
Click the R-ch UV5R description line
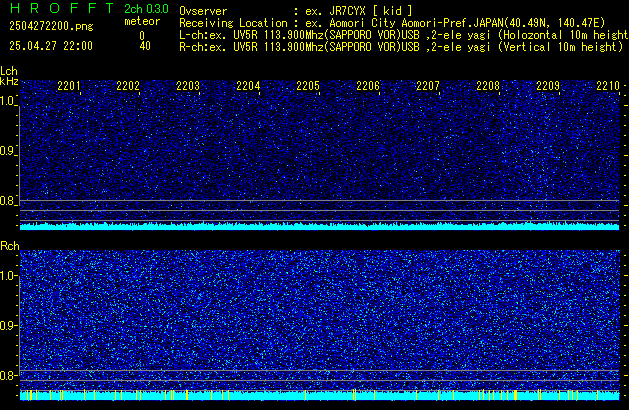[x=401, y=47]
